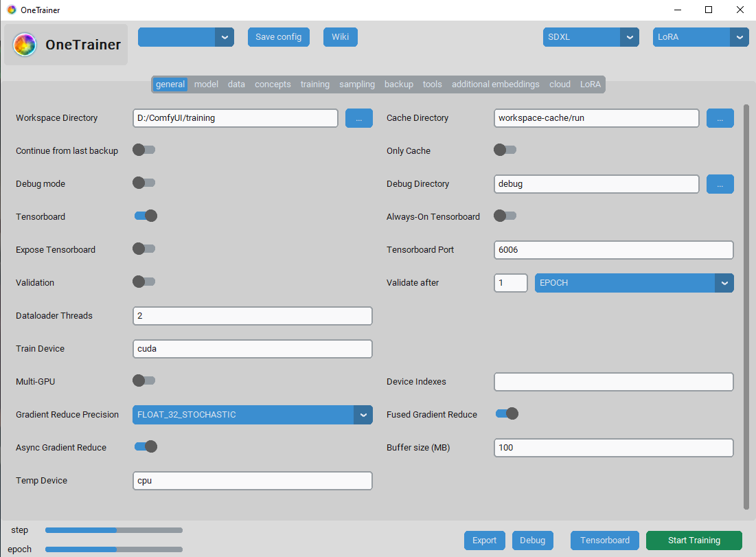Open Tensorboard with the bottom button
The image size is (756, 557).
pos(605,541)
